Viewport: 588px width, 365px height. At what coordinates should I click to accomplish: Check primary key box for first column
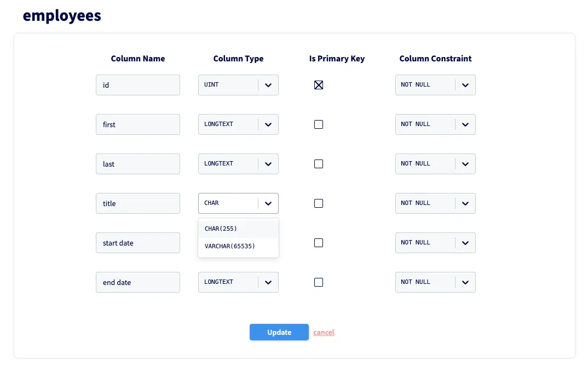[x=319, y=124]
